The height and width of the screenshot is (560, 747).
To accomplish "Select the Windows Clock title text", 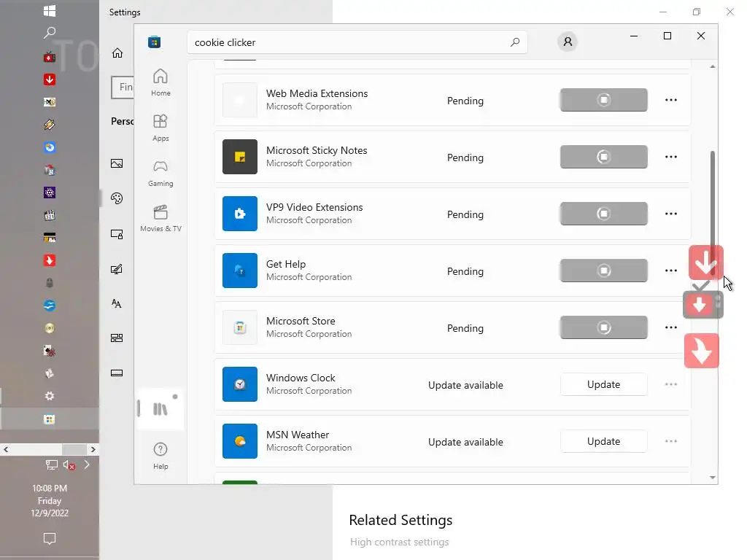I will pyautogui.click(x=301, y=378).
